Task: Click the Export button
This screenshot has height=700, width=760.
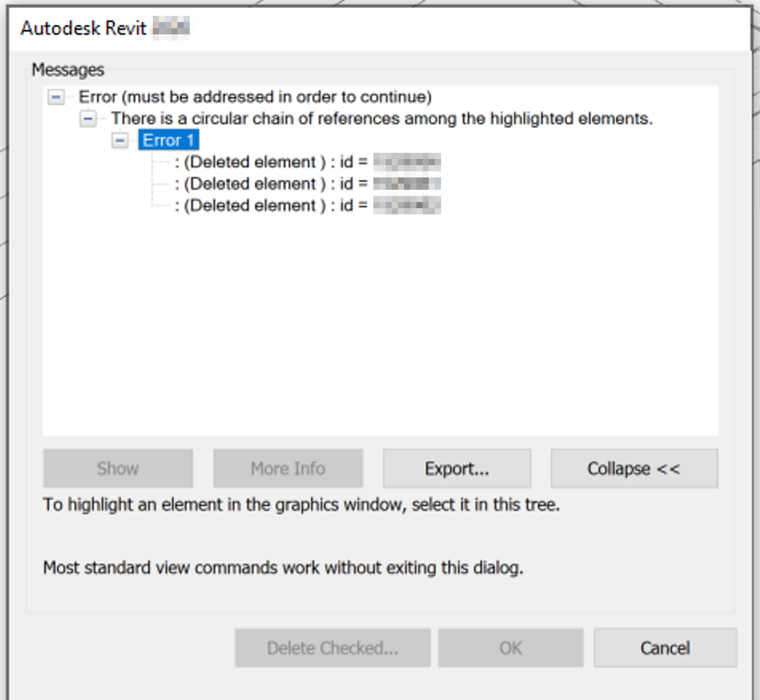Action: coord(456,468)
